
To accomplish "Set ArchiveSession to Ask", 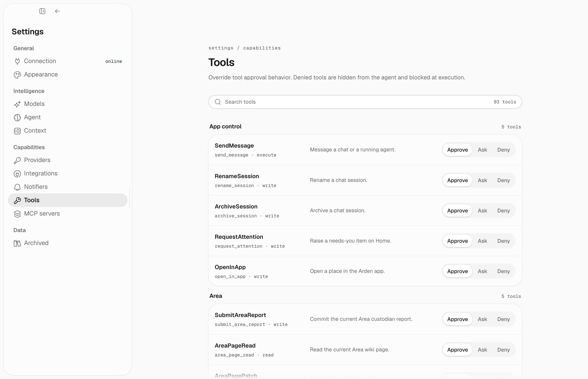I will 482,210.
